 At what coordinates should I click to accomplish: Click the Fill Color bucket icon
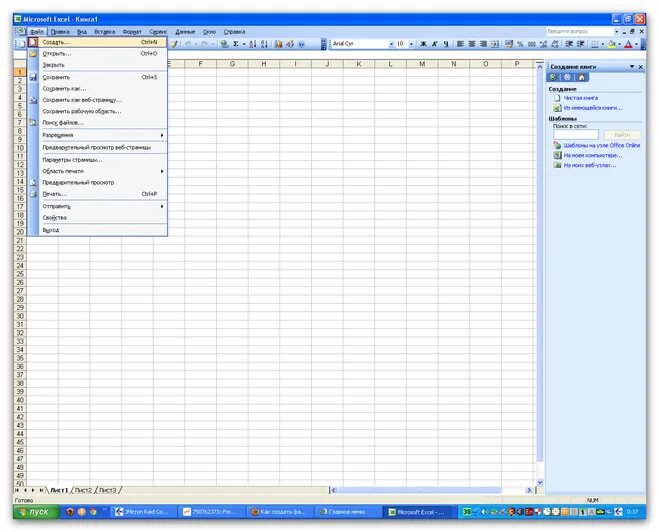point(612,44)
